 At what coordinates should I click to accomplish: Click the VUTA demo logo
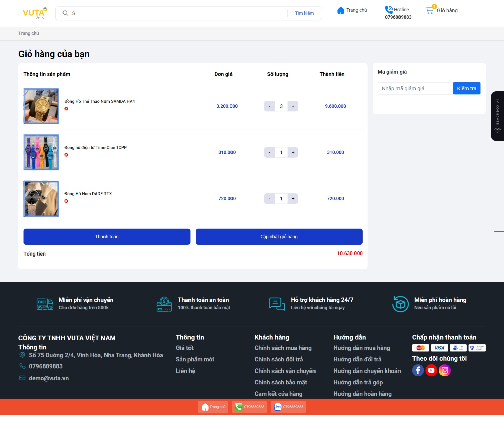(35, 13)
